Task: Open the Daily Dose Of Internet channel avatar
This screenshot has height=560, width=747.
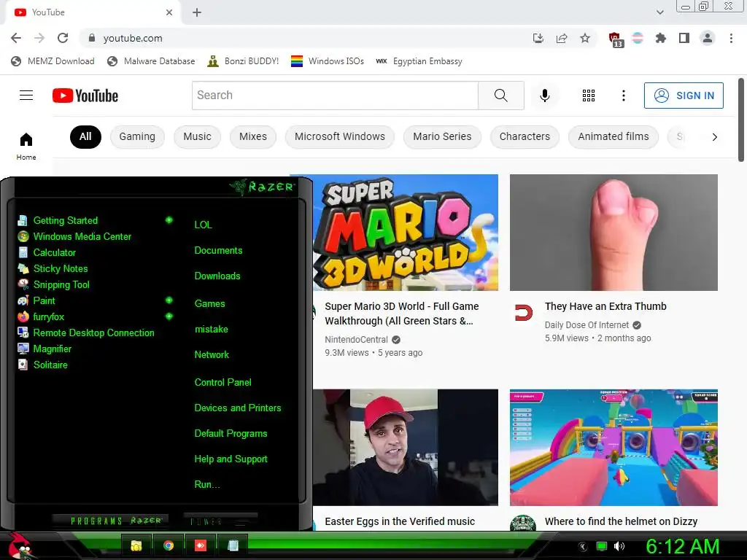Action: click(x=524, y=312)
